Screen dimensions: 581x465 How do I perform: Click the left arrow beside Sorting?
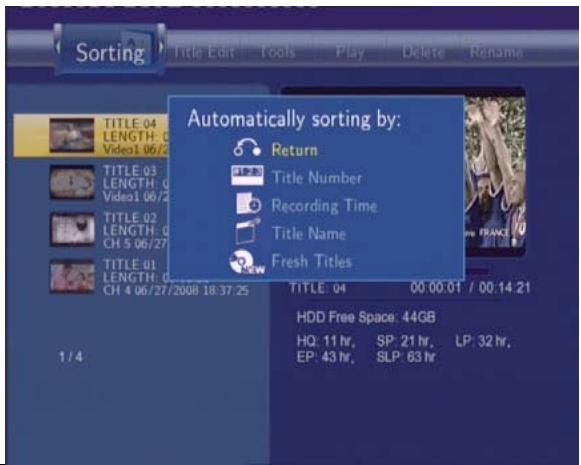pyautogui.click(x=58, y=46)
